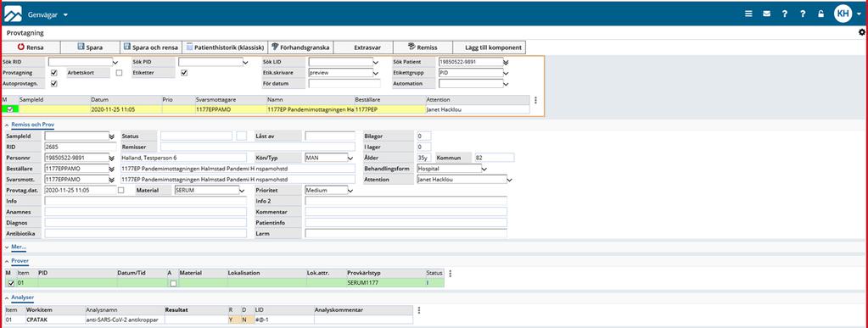This screenshot has height=328, width=868.
Task: Click Lägg till komponent
Action: tap(489, 47)
